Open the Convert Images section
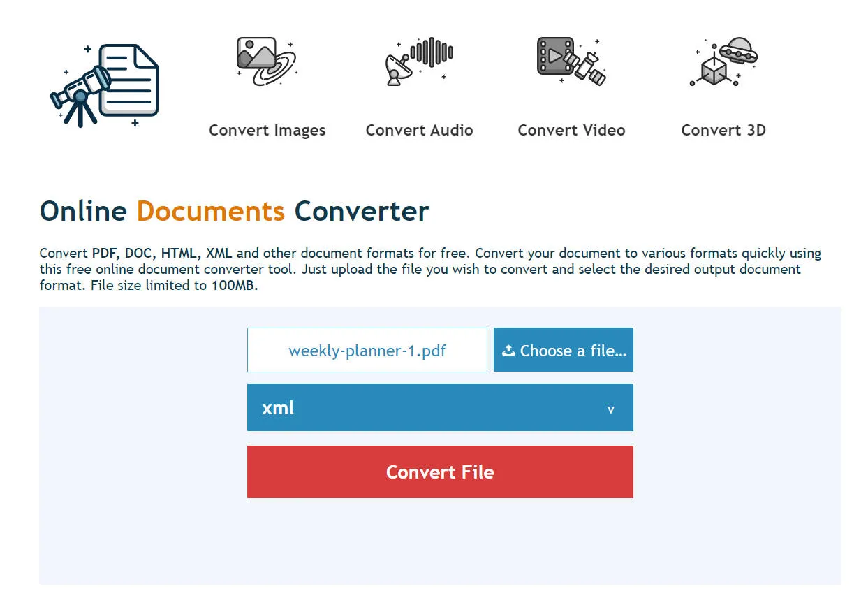The height and width of the screenshot is (591, 868). coord(267,130)
